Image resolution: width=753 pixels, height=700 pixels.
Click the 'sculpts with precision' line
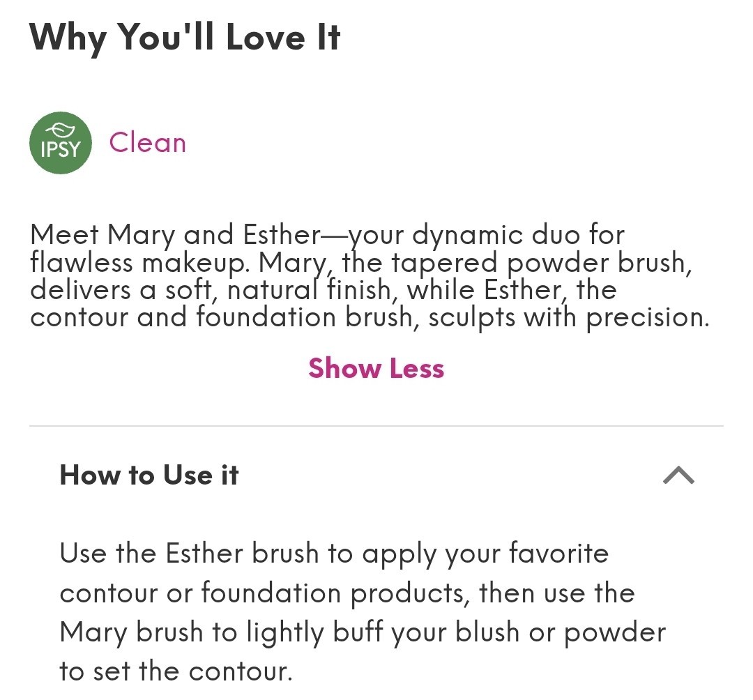point(370,317)
